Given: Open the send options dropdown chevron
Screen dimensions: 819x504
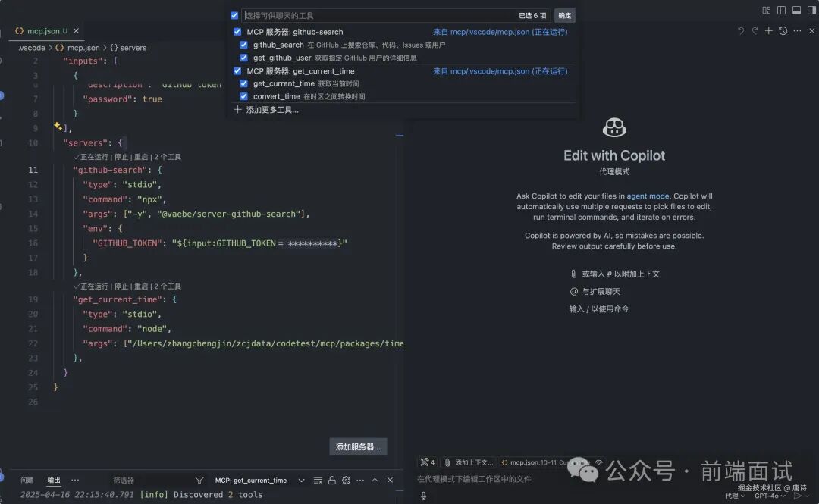Looking at the screenshot, I should 808,496.
